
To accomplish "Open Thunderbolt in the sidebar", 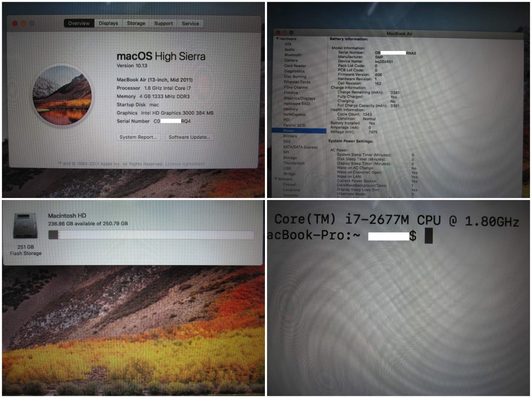I will coord(294,163).
